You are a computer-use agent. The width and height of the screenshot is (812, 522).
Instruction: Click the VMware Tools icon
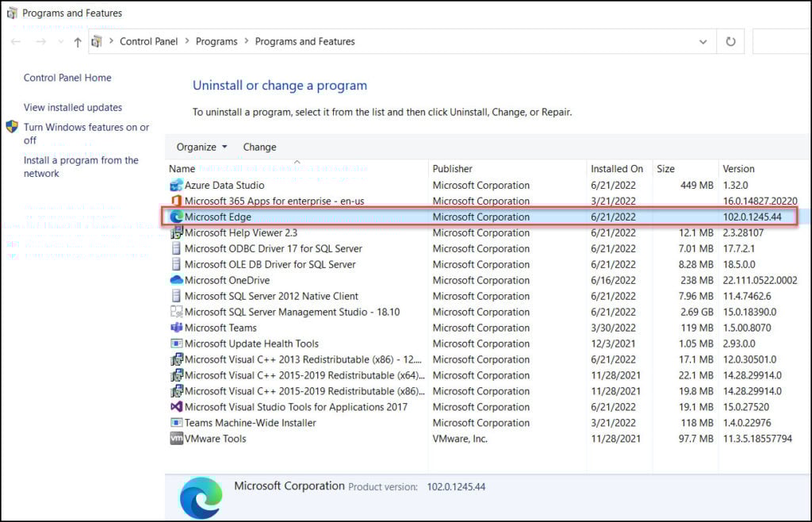(x=176, y=439)
